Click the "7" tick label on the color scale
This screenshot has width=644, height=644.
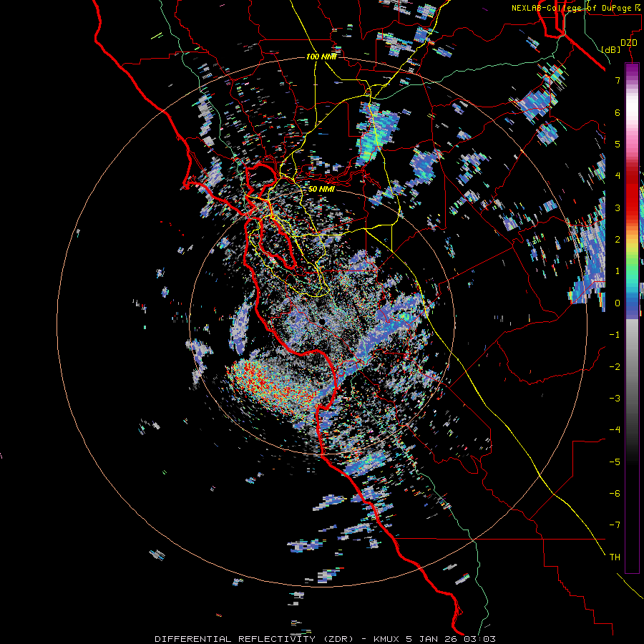pyautogui.click(x=618, y=80)
